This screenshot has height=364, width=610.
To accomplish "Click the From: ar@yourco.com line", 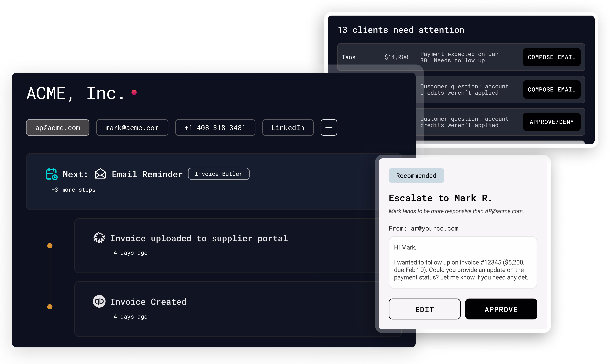I will (x=423, y=229).
